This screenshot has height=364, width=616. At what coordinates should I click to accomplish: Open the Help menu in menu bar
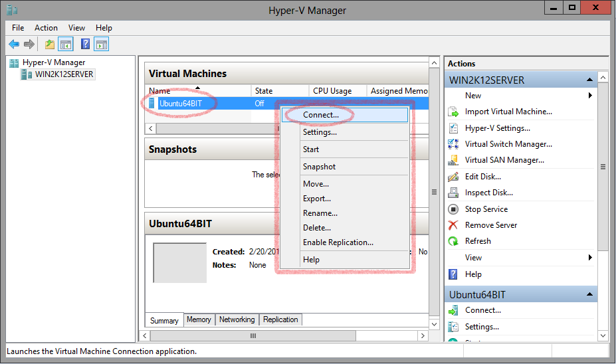(x=104, y=28)
